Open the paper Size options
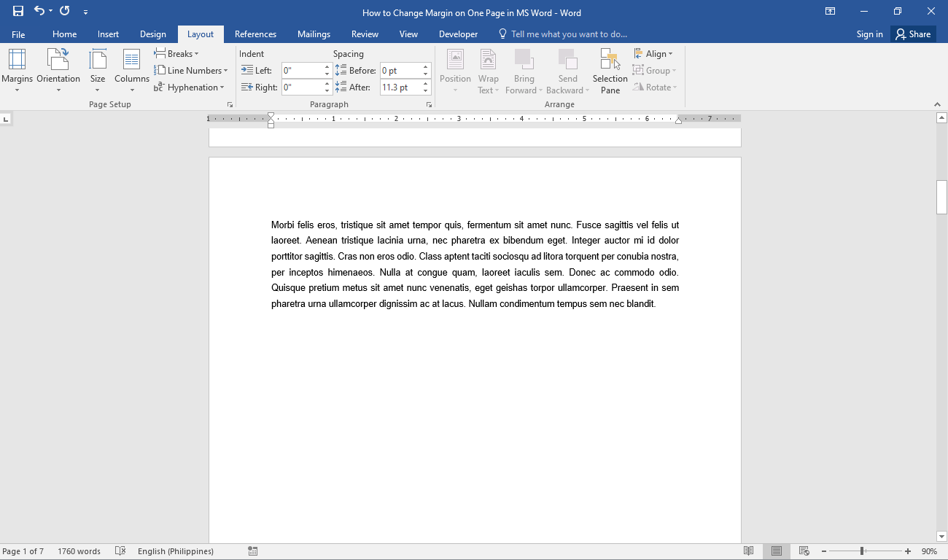948x560 pixels. point(97,71)
